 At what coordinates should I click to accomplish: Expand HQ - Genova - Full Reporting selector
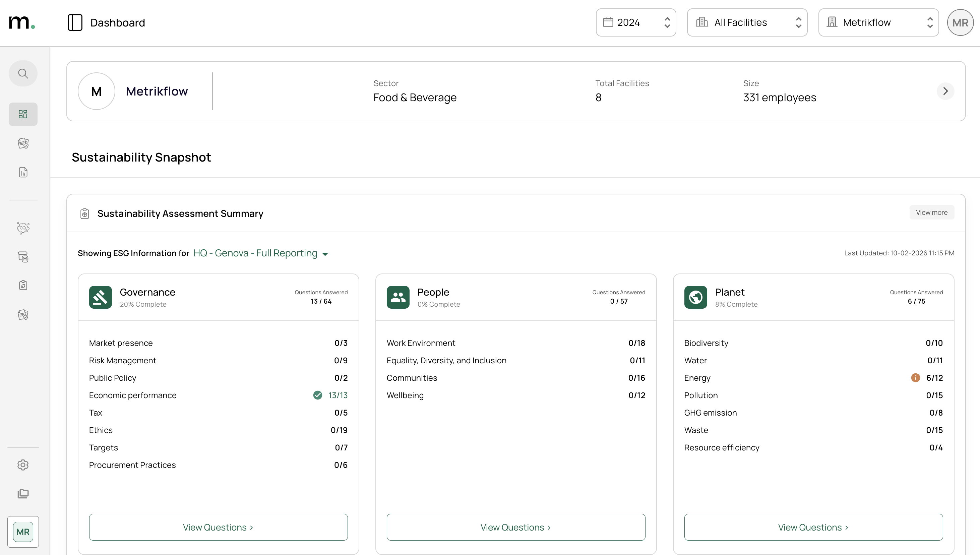[x=260, y=253]
